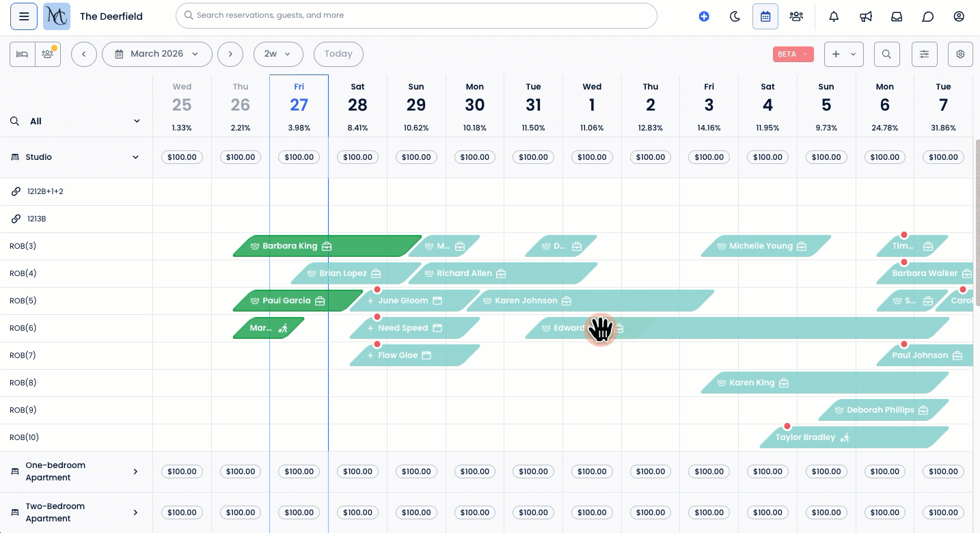Open the 2w time range dropdown
This screenshot has width=980, height=533.
277,54
